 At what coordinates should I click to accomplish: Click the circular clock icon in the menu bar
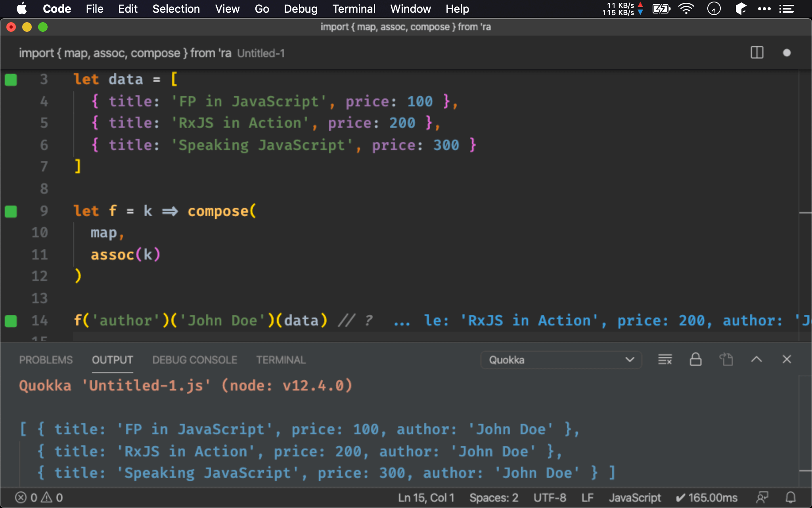[x=714, y=9]
